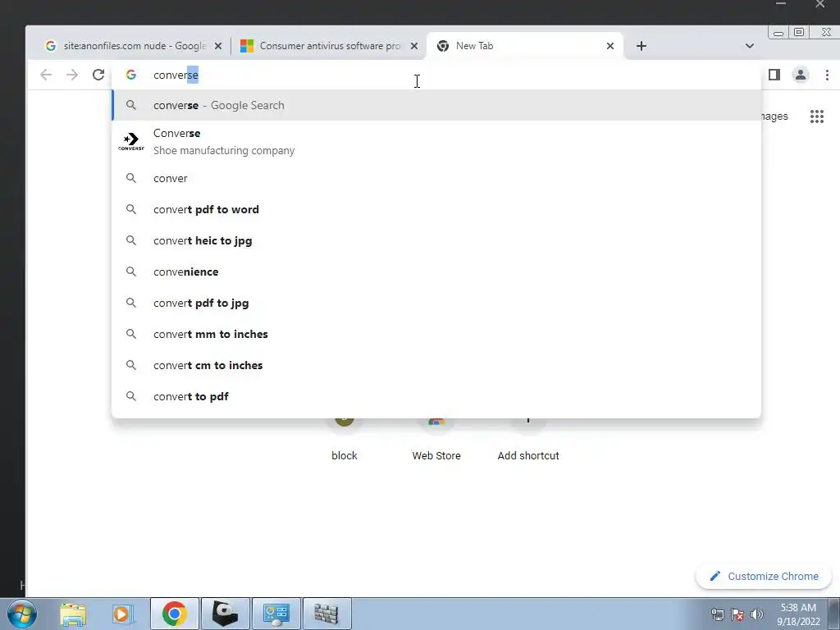Switch to the site:anonfiles.com Google tab
The width and height of the screenshot is (840, 630).
pos(132,46)
